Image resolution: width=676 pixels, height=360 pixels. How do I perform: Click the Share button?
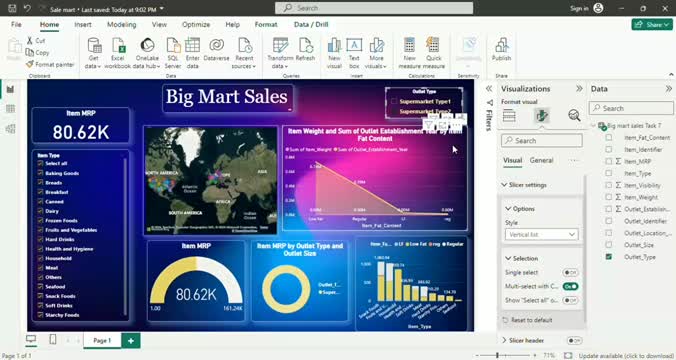click(x=652, y=24)
